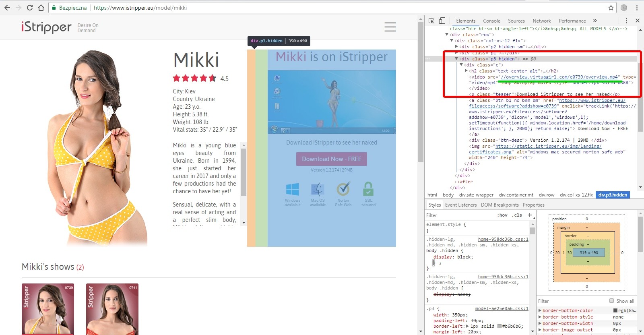Select body in the breadcrumb bar
This screenshot has height=335, width=644.
[x=448, y=195]
